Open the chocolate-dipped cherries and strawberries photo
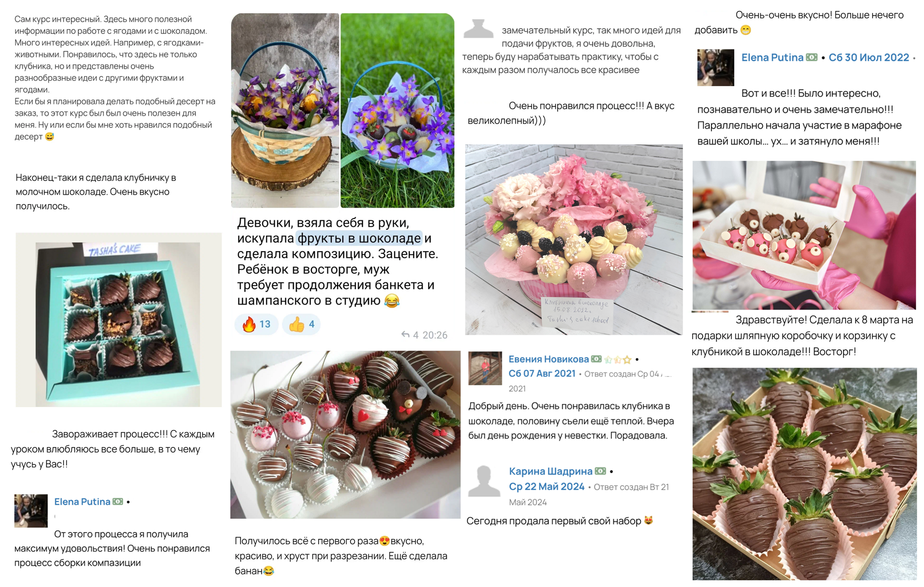The image size is (924, 587). [x=345, y=434]
